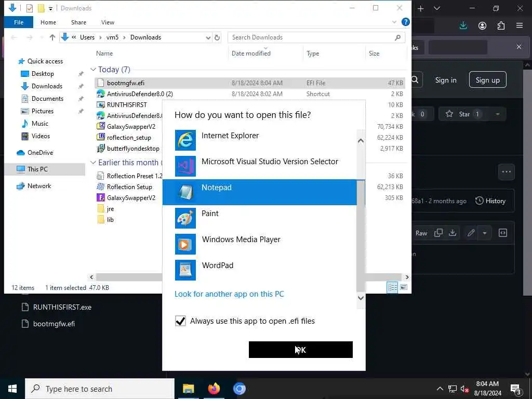Open edit options dropdown on GitHub

(485, 233)
